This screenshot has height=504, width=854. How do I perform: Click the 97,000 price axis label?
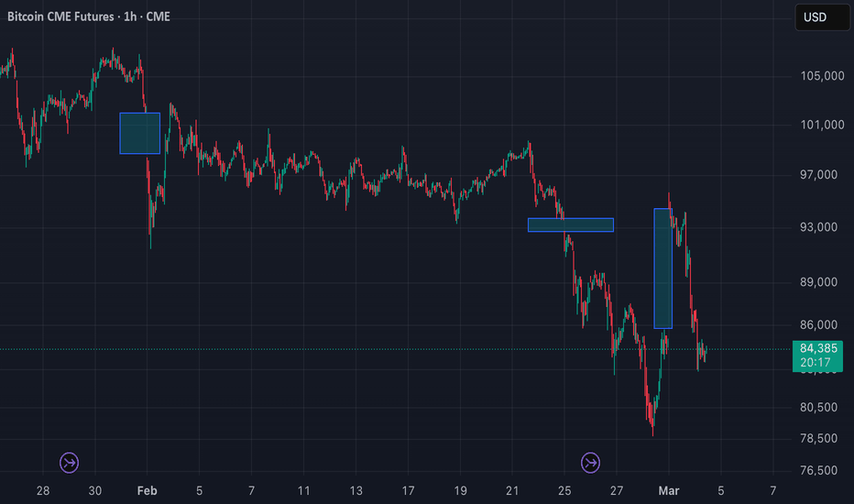pos(818,175)
